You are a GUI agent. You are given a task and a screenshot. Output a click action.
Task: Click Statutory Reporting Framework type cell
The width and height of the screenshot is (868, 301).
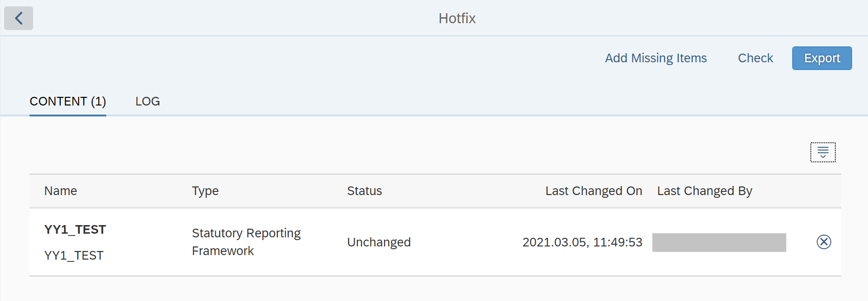(x=246, y=242)
